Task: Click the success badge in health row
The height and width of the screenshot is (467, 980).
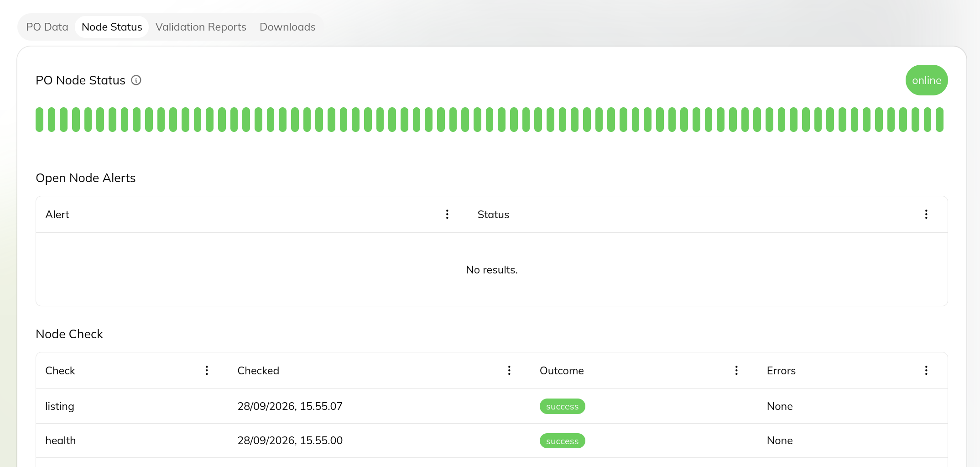Action: point(562,441)
